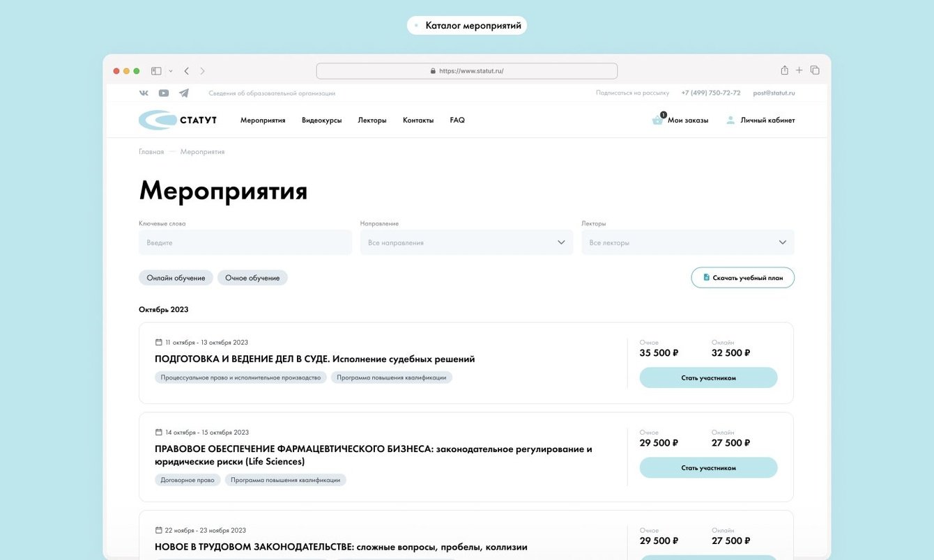Click the Скачать учебный план button
The width and height of the screenshot is (934, 560).
(x=743, y=277)
